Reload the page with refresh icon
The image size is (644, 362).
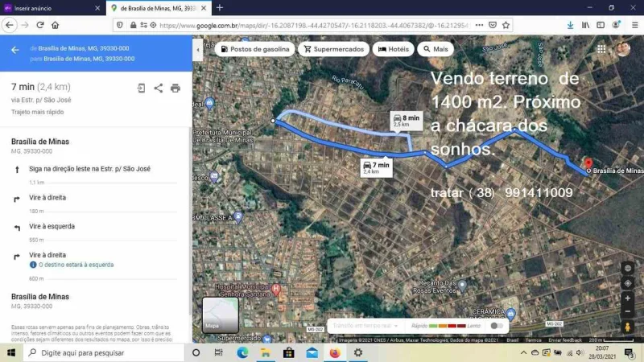pos(39,25)
